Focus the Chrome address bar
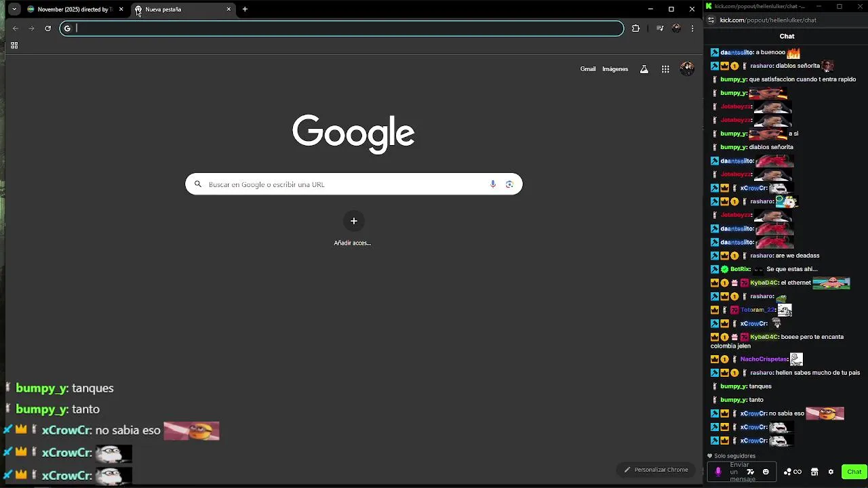Screen dimensions: 868x488 point(342,28)
